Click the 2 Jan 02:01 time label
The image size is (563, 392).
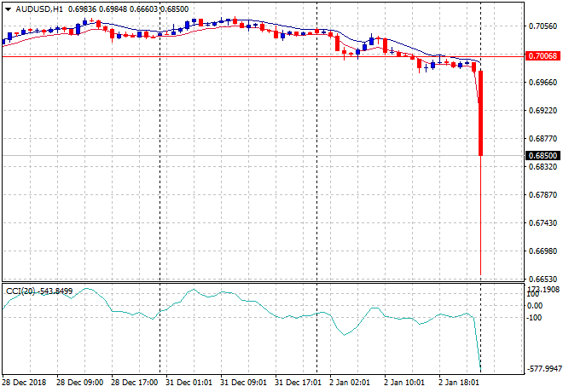click(x=350, y=383)
